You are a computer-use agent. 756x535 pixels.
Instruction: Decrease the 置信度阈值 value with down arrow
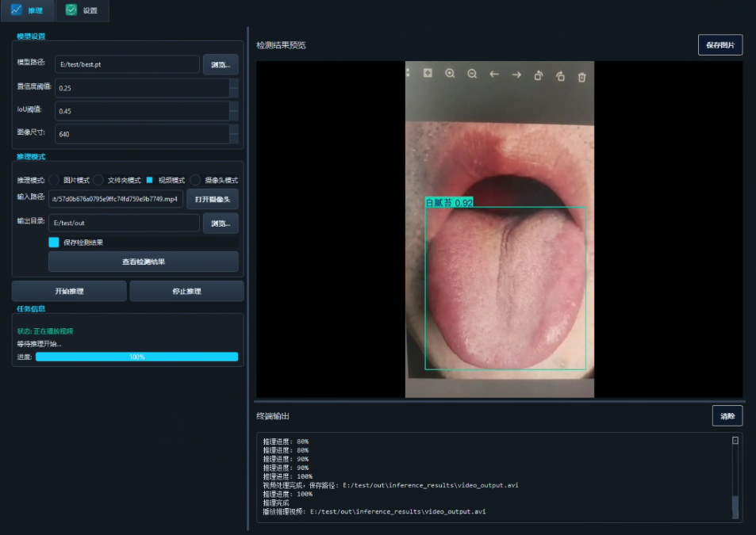pyautogui.click(x=234, y=93)
